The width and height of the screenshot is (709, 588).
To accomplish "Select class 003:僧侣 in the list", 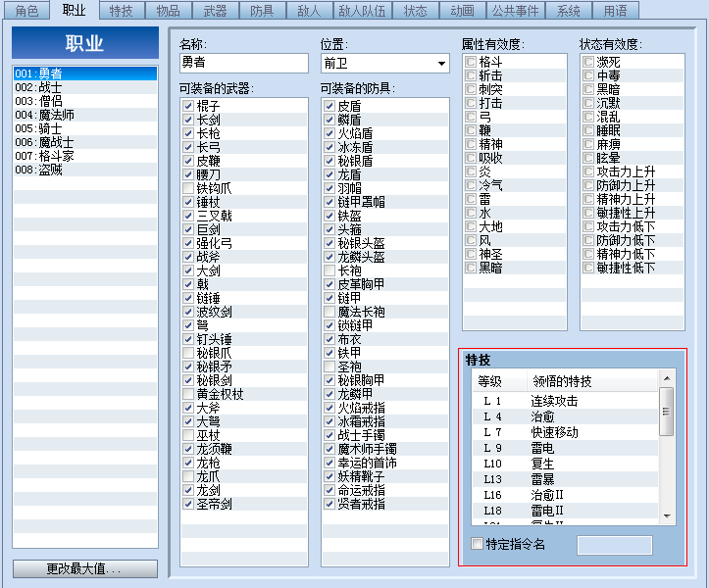I will pos(85,101).
